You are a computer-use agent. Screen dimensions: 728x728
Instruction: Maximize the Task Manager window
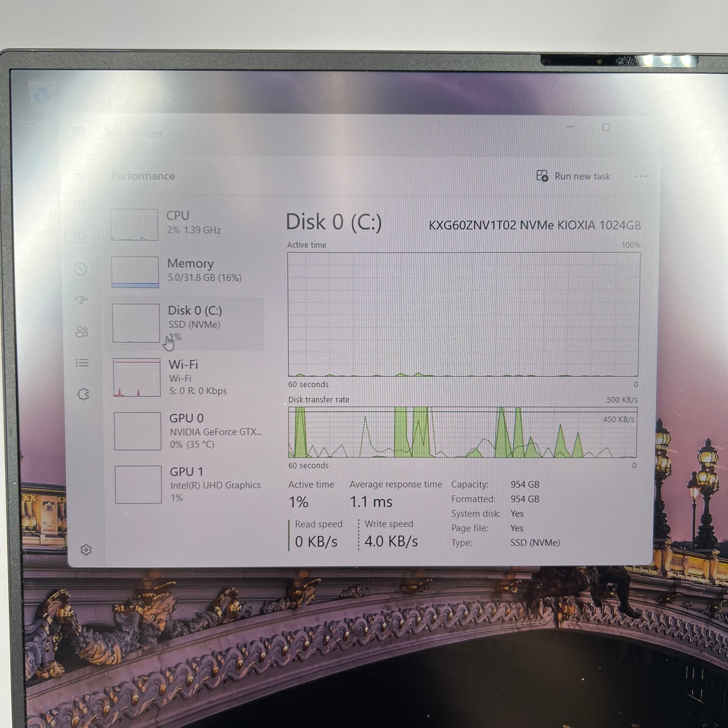point(606,128)
